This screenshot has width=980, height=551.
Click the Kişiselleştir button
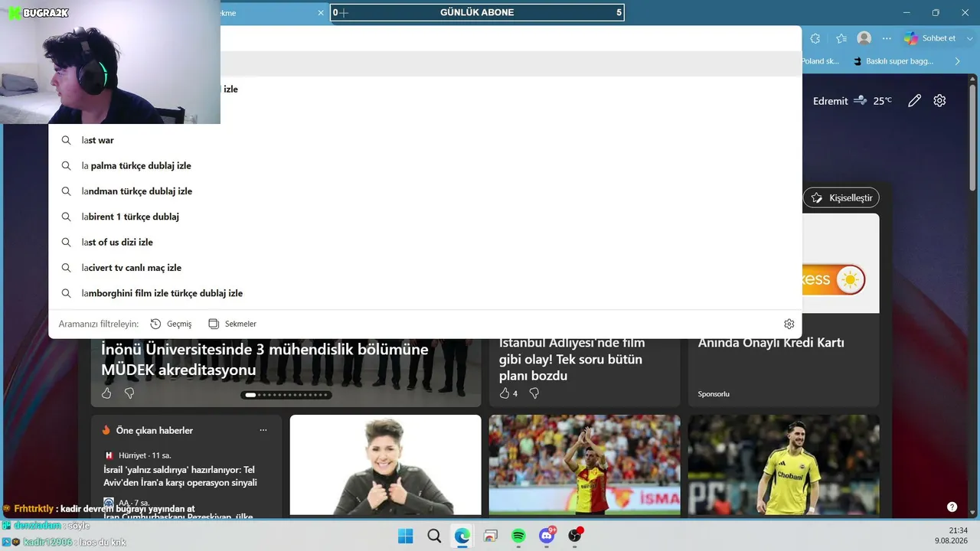841,197
